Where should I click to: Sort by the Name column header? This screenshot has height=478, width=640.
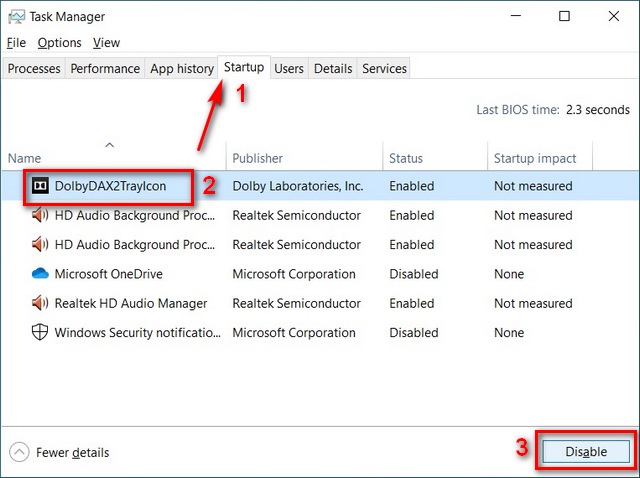coord(24,158)
